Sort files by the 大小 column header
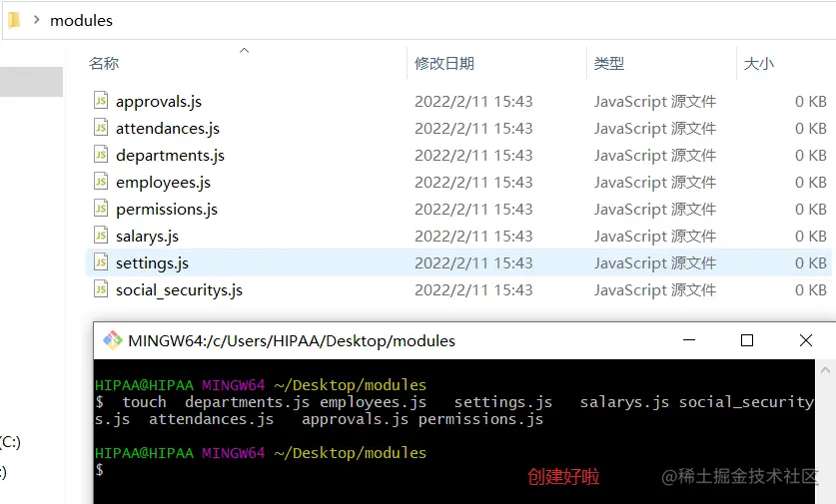The height and width of the screenshot is (504, 836). [759, 64]
